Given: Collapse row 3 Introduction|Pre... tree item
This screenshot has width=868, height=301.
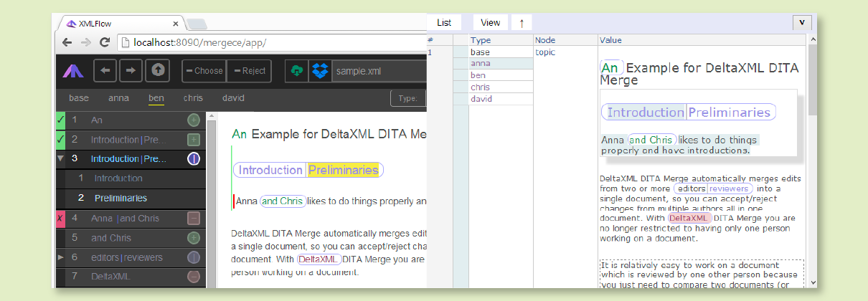Looking at the screenshot, I should point(60,158).
